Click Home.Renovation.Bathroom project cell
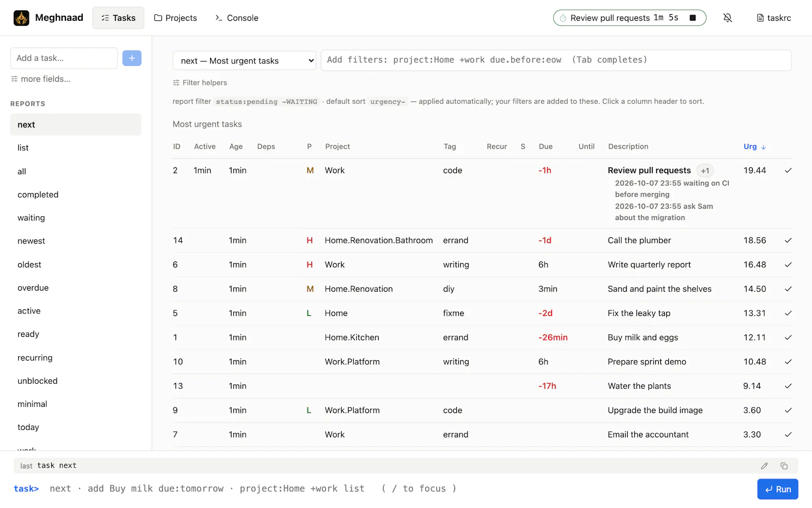Viewport: 812px width, 508px height. (x=379, y=240)
